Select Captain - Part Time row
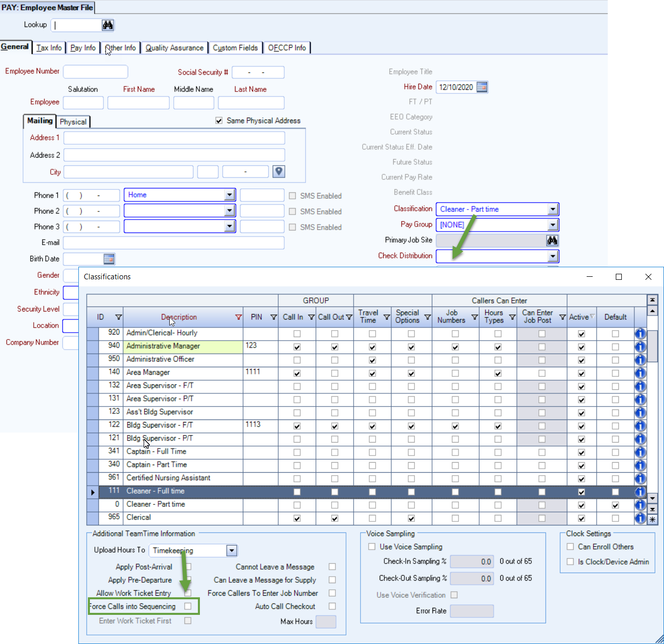Image resolution: width=664 pixels, height=644 pixels. [367, 465]
